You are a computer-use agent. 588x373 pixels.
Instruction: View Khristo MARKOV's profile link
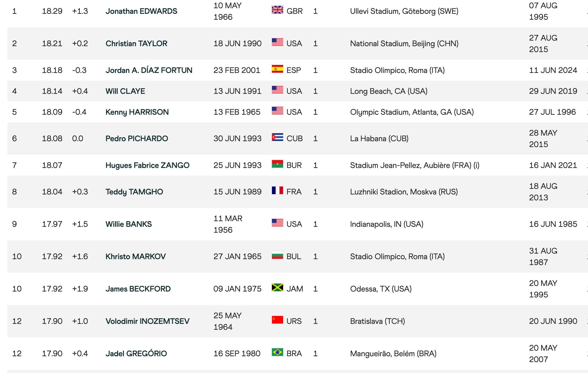pos(135,257)
